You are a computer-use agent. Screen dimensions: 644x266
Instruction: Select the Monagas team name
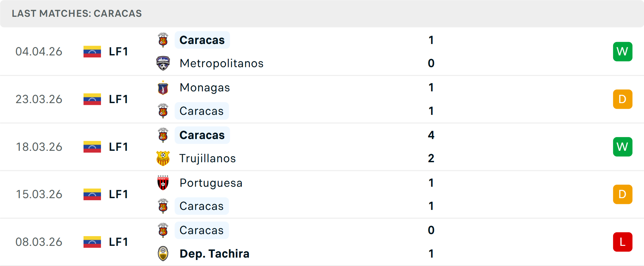point(205,88)
